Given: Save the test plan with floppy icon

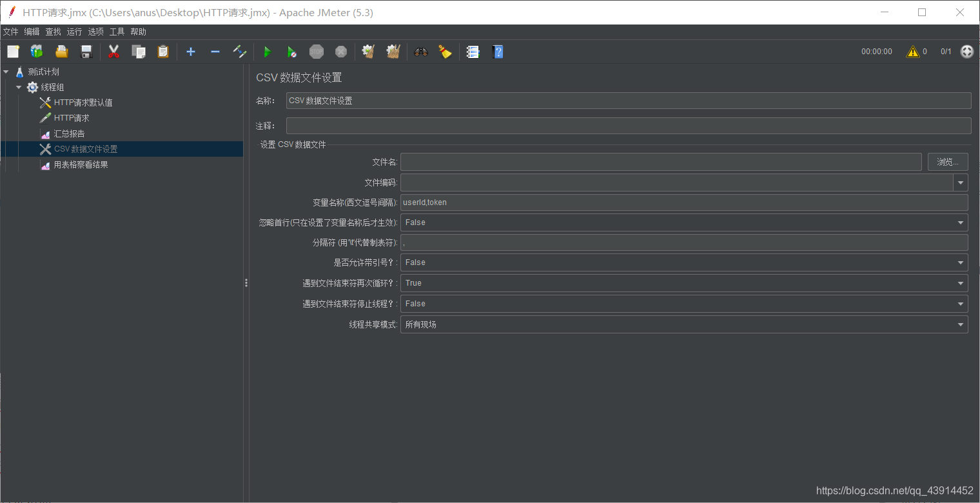Looking at the screenshot, I should coord(86,52).
